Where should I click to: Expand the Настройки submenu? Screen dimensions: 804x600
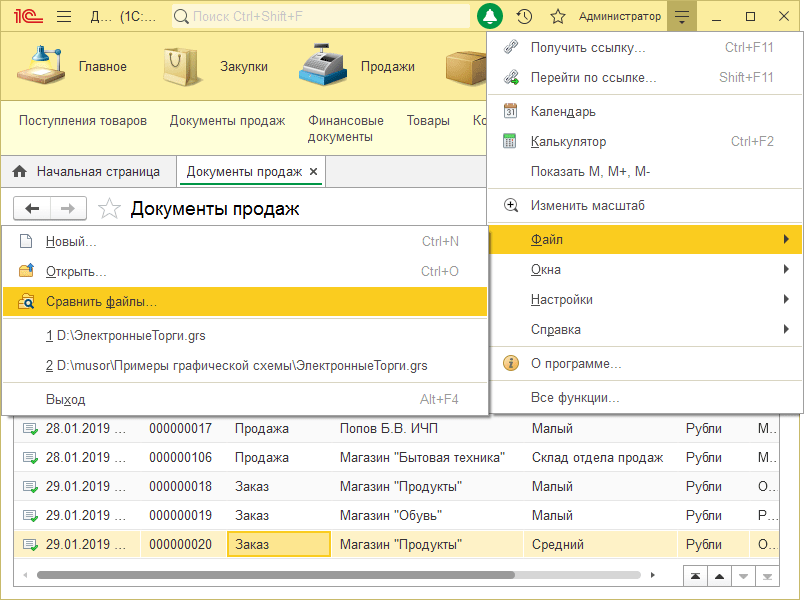tap(645, 299)
